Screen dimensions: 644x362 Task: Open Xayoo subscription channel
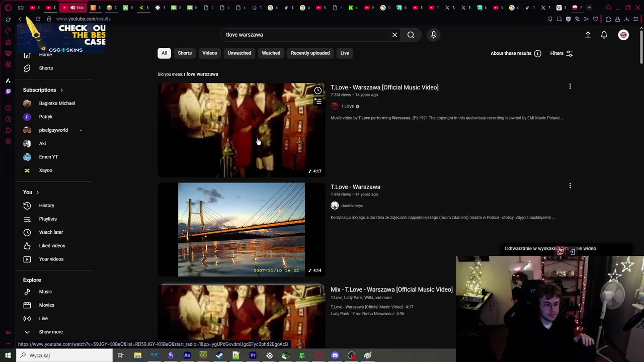pyautogui.click(x=45, y=170)
